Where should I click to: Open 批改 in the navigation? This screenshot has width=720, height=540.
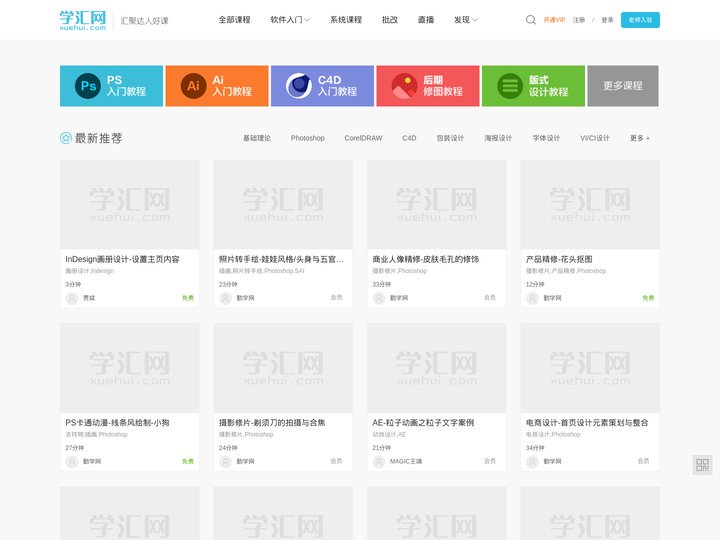(x=390, y=20)
